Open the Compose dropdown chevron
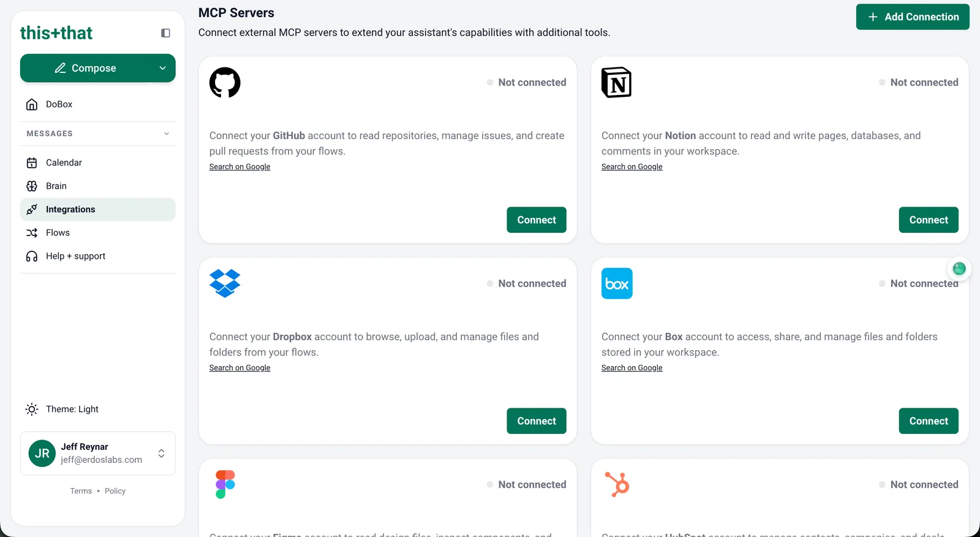This screenshot has height=537, width=980. pyautogui.click(x=163, y=68)
